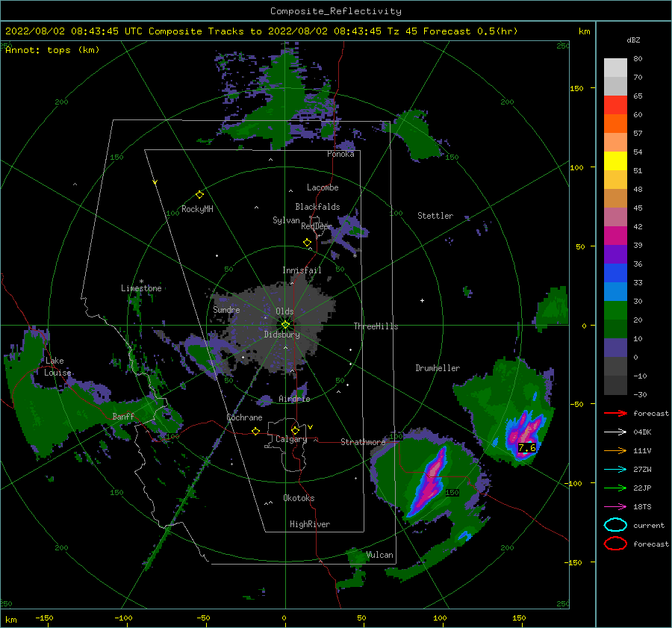Image resolution: width=672 pixels, height=628 pixels.
Task: Click the RedDeer city label
Action: click(317, 226)
